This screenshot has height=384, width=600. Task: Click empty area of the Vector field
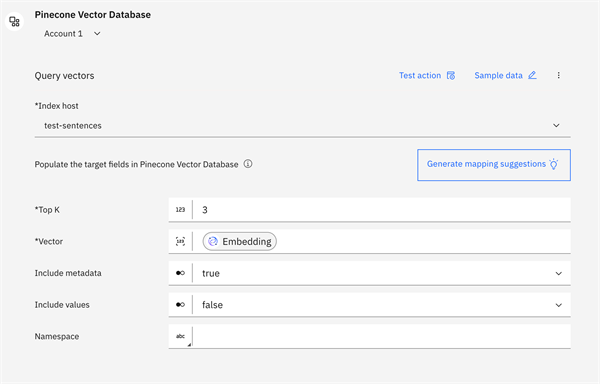tap(423, 241)
